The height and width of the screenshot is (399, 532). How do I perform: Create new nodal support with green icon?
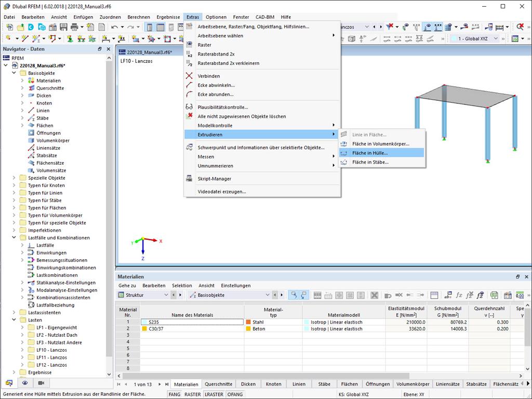tap(70, 38)
